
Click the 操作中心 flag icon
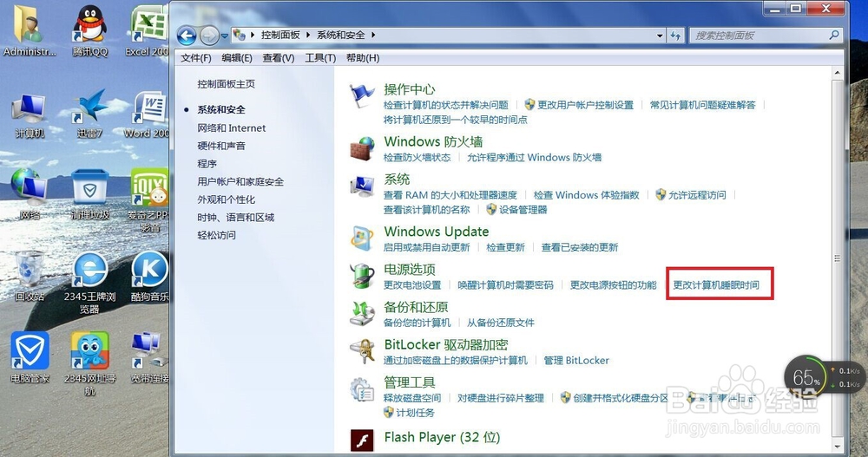pos(362,95)
